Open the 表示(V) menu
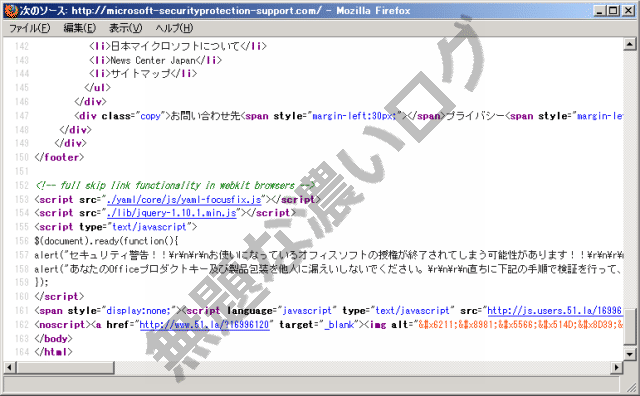 tap(125, 28)
